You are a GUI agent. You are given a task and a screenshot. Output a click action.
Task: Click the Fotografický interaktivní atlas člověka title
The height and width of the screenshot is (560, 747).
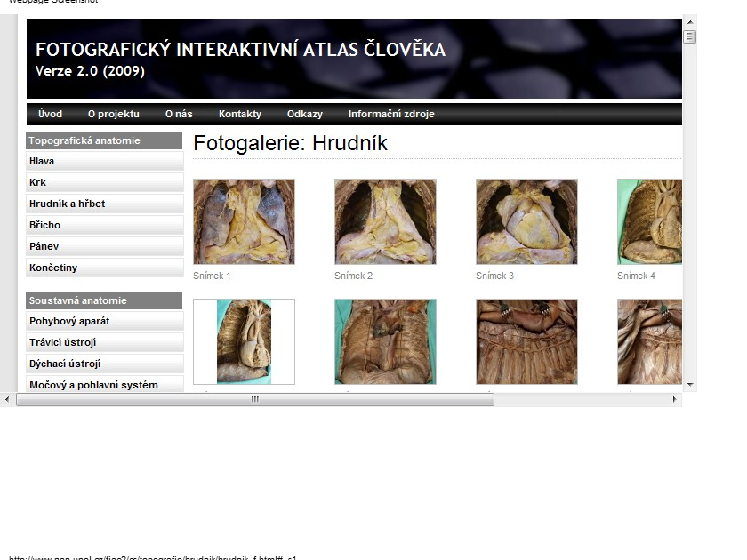[x=240, y=50]
